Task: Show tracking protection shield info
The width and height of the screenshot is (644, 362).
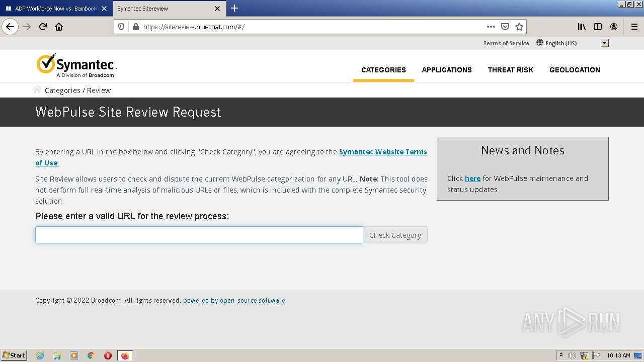Action: click(x=121, y=27)
